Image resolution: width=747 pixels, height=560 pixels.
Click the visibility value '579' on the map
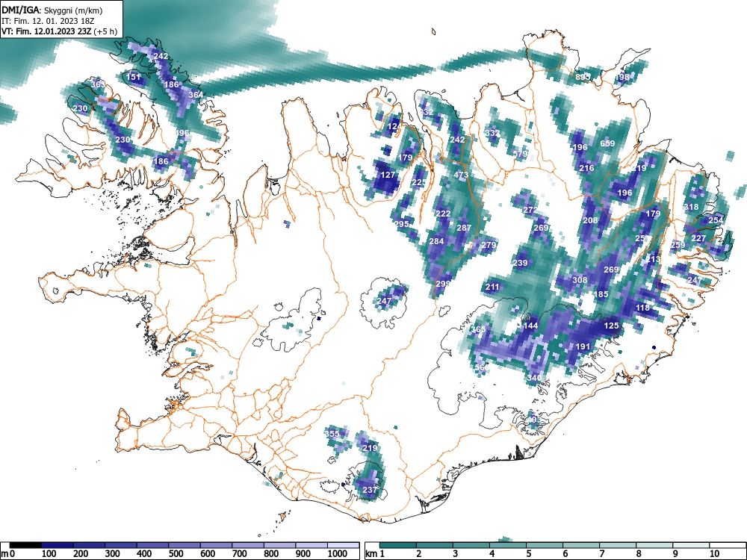click(520, 154)
